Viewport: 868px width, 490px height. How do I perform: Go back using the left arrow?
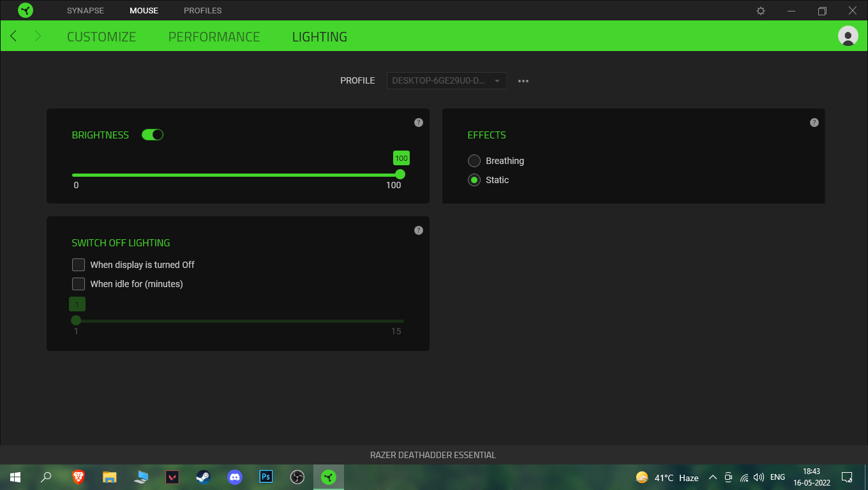(x=14, y=36)
